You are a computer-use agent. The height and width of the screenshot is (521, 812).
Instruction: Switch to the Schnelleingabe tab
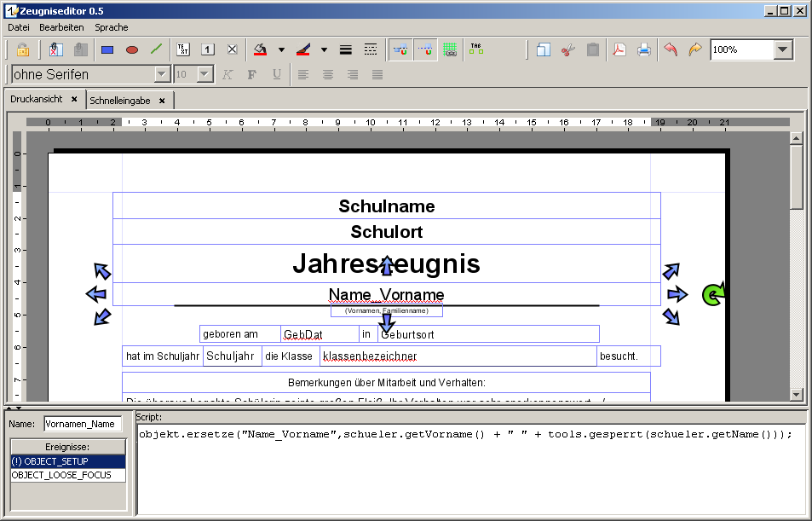point(120,101)
